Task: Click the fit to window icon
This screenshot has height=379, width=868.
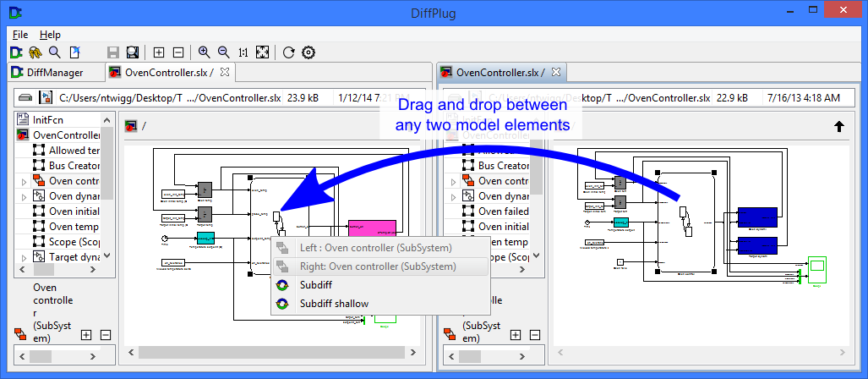Action: [262, 52]
